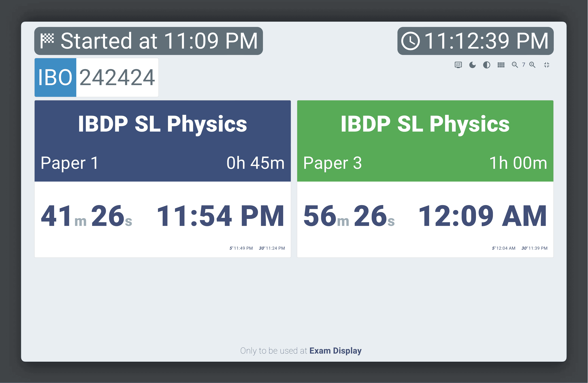Select the blue IBO centre label
The width and height of the screenshot is (588, 383).
click(55, 77)
